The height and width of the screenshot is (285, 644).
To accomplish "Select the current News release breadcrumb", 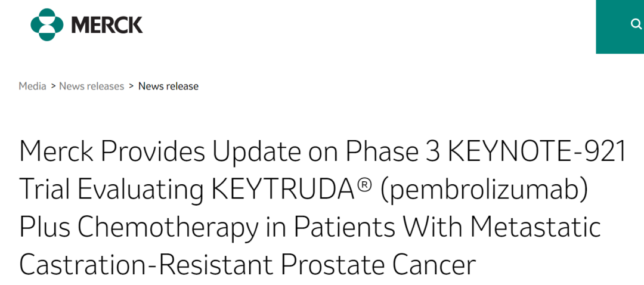I will [168, 86].
